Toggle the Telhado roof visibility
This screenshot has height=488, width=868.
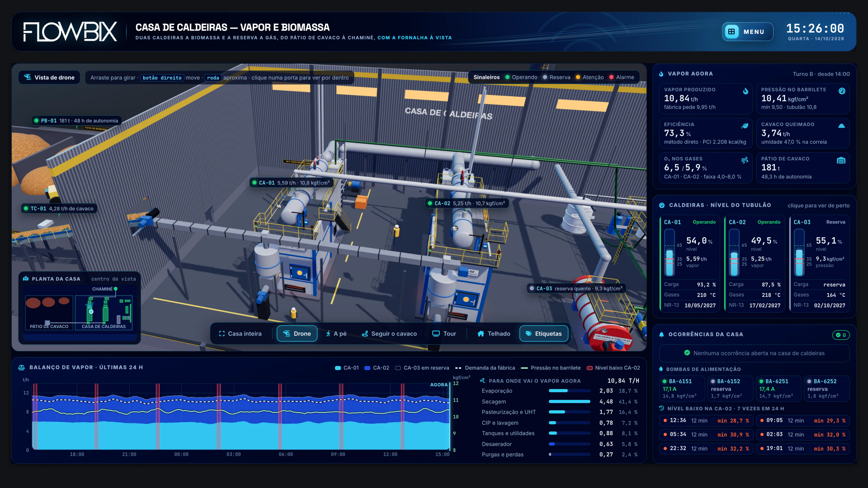pos(494,334)
